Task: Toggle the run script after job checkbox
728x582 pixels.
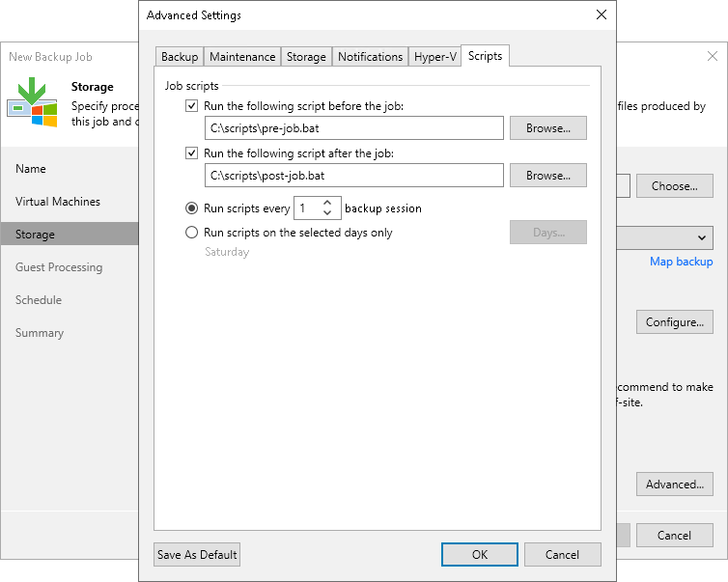Action: tap(191, 153)
